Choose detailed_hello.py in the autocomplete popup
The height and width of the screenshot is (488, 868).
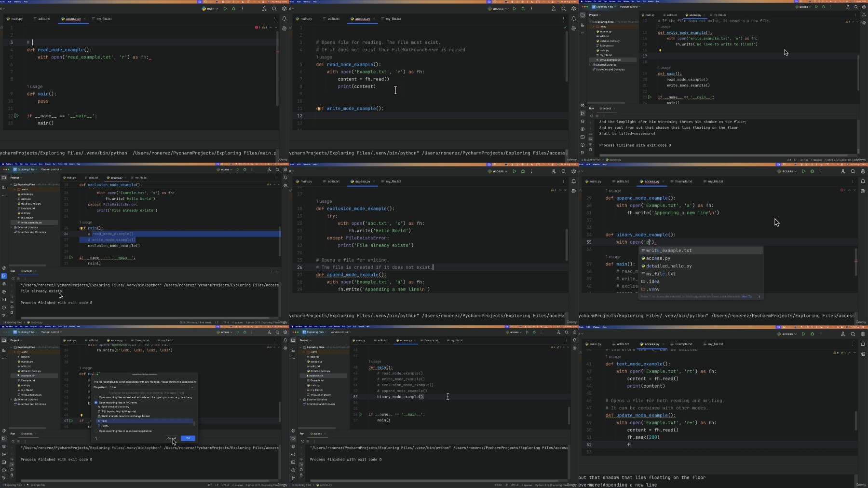point(701,266)
